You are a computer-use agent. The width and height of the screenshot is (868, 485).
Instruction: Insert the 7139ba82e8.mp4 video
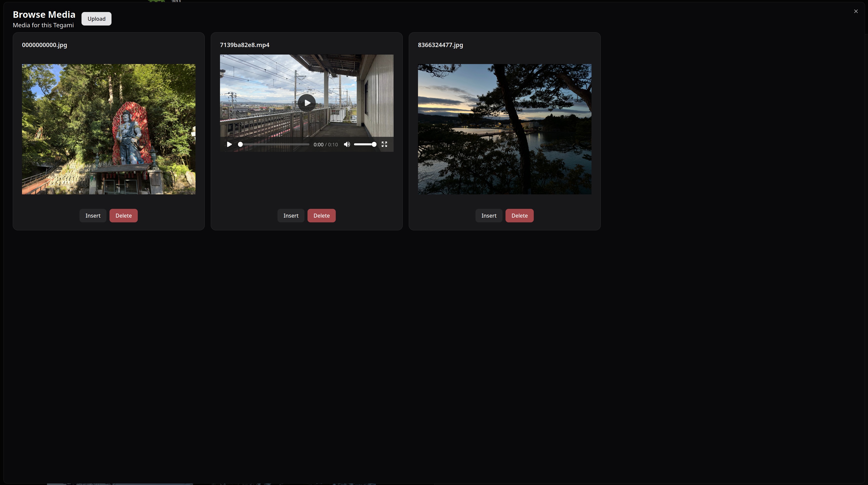(x=291, y=216)
